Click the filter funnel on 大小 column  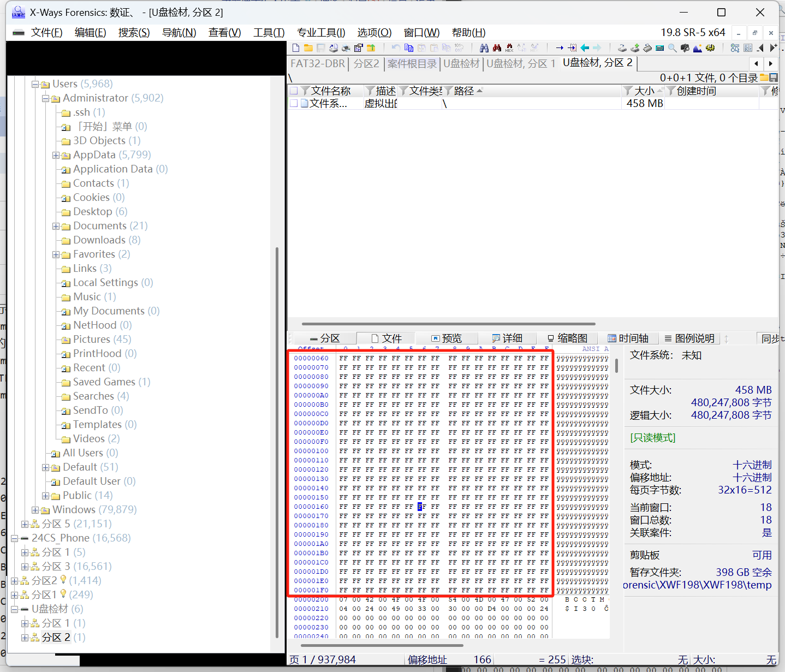point(628,91)
